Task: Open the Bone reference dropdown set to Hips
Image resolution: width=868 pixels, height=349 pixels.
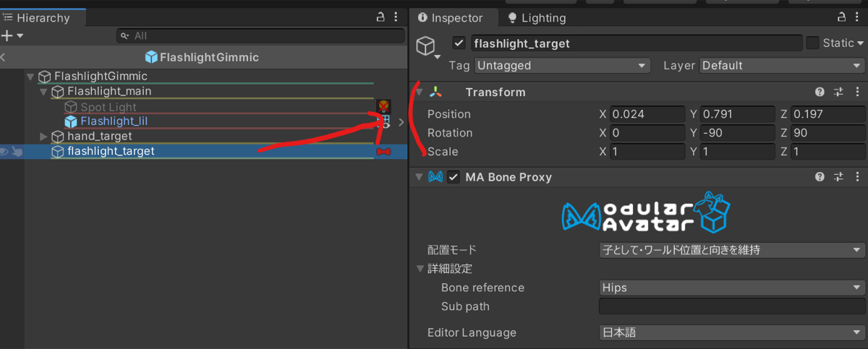Action: click(732, 288)
